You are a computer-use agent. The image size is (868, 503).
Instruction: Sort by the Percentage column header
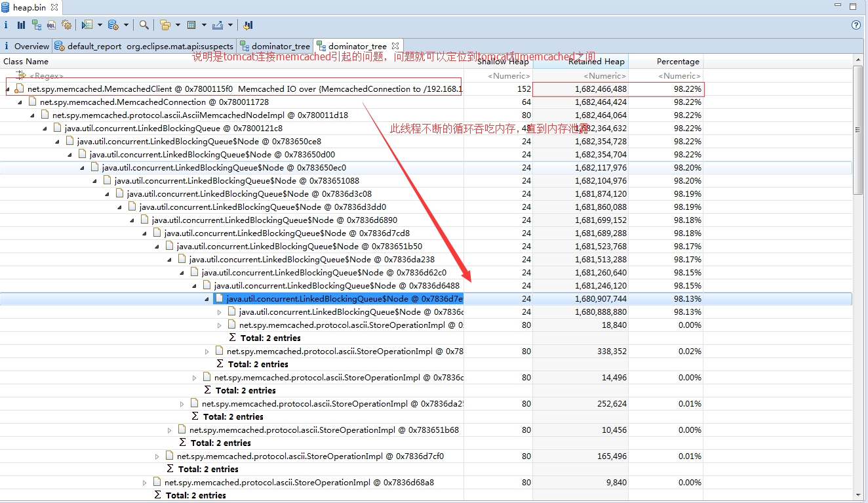coord(678,62)
